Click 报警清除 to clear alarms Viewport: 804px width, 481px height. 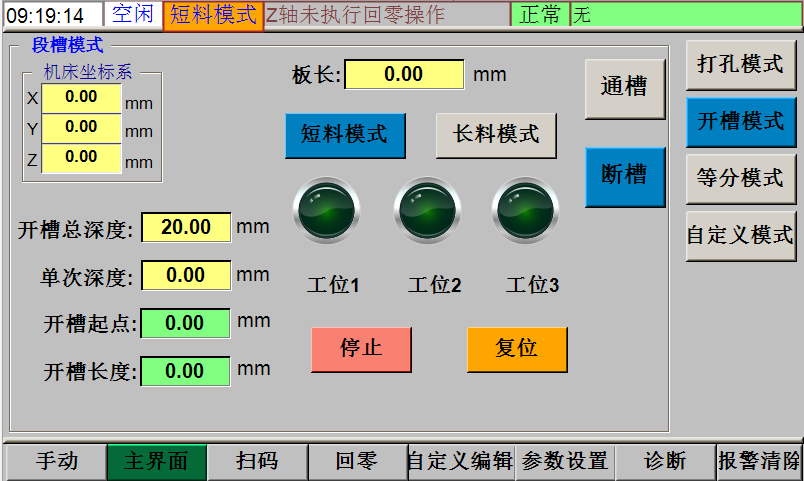pyautogui.click(x=759, y=462)
